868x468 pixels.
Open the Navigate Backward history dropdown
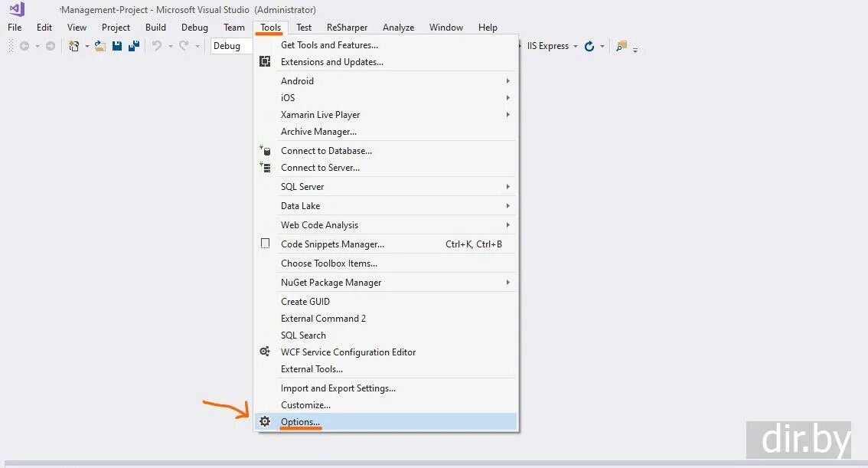pyautogui.click(x=37, y=46)
